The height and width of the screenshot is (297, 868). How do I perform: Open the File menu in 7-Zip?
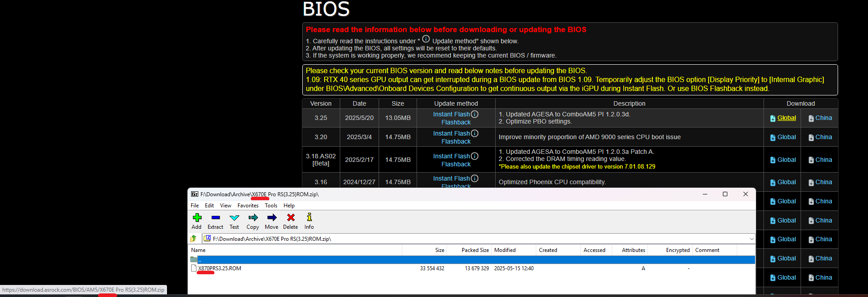tap(195, 206)
